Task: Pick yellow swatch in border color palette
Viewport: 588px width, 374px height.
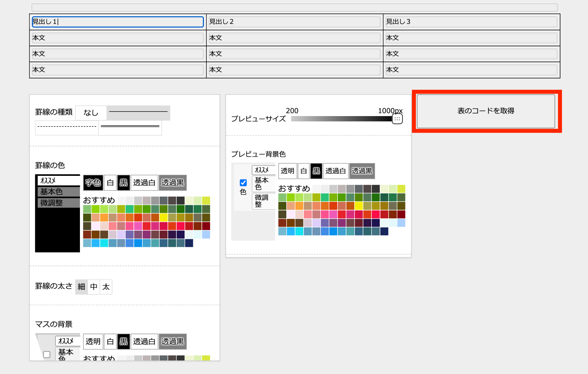Action: point(164,217)
